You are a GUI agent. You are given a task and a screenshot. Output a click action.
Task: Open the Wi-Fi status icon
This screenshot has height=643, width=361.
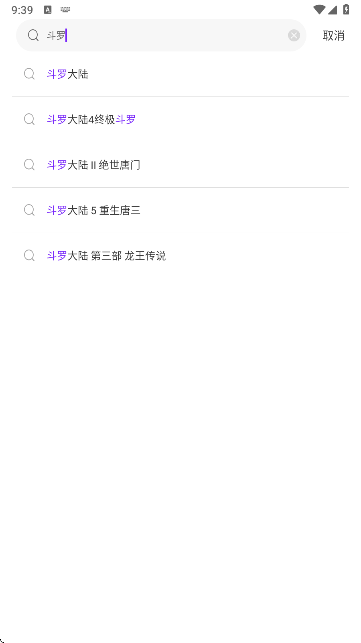coord(319,9)
